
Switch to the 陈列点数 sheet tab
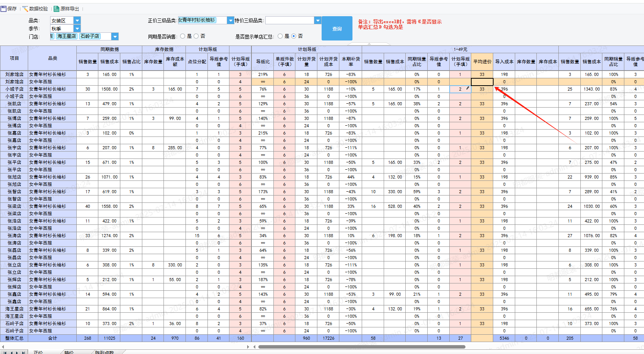tap(105, 352)
